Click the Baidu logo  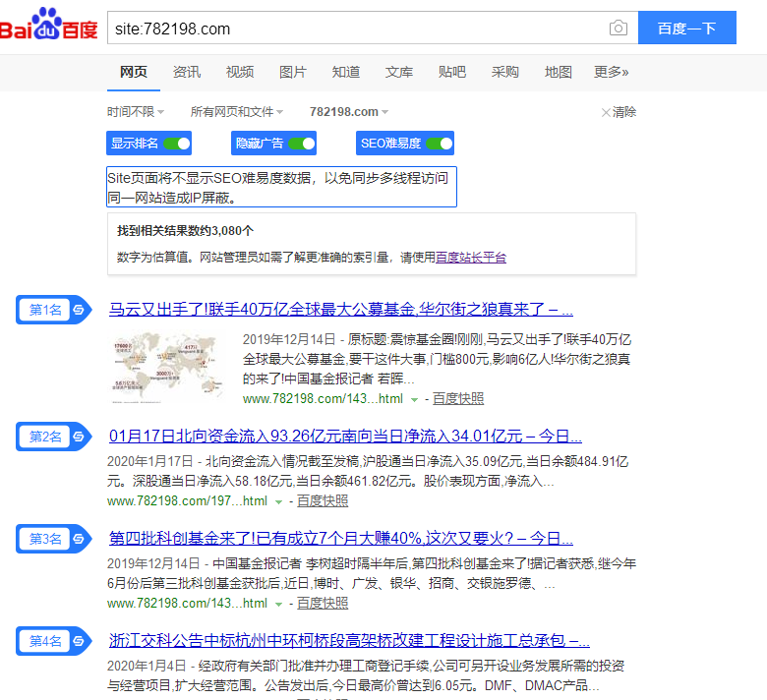tap(49, 25)
